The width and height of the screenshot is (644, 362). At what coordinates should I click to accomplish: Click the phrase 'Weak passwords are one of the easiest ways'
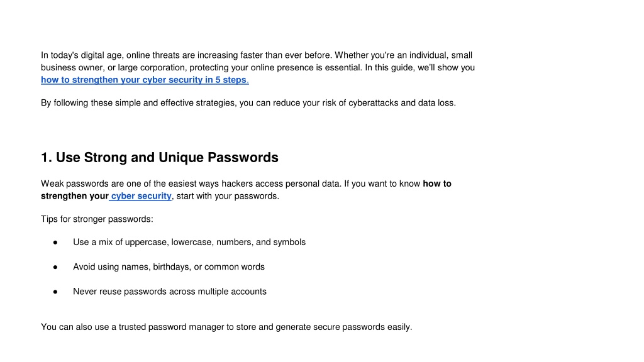click(x=130, y=184)
